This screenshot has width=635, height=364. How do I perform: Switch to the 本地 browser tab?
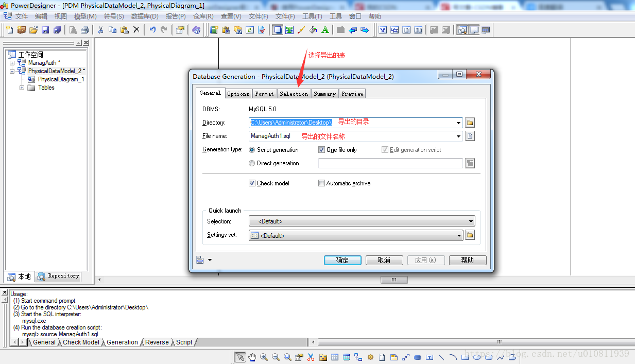tap(20, 276)
